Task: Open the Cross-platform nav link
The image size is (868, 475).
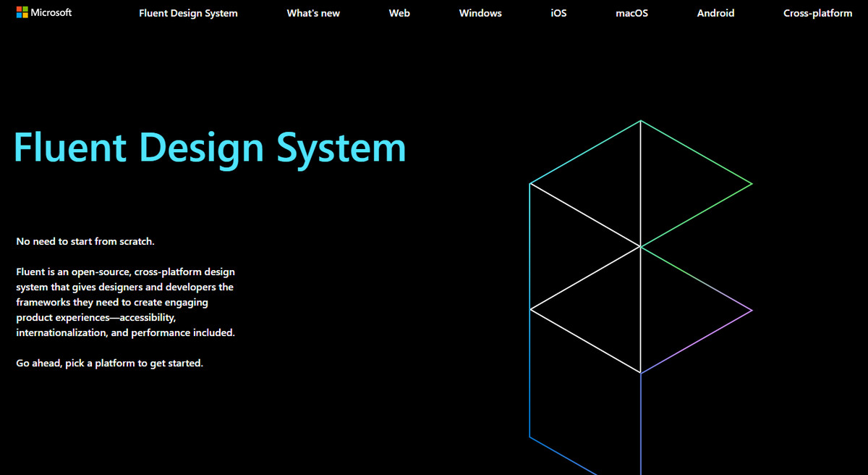Action: pyautogui.click(x=817, y=13)
